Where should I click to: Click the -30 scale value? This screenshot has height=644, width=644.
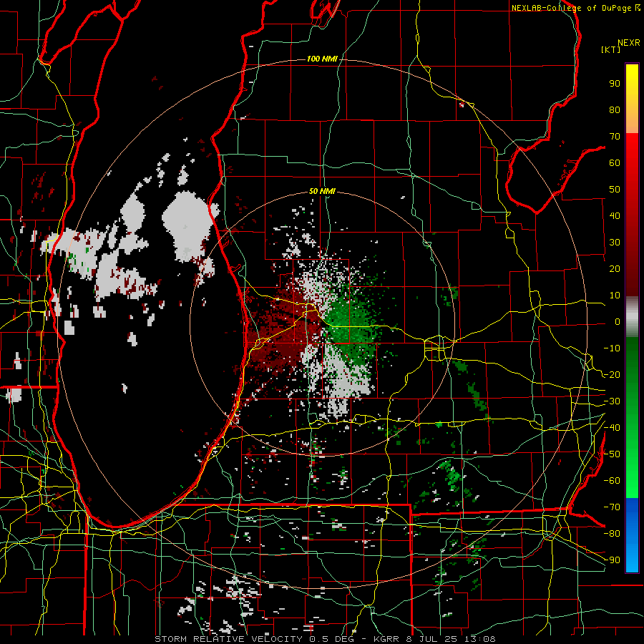(612, 401)
